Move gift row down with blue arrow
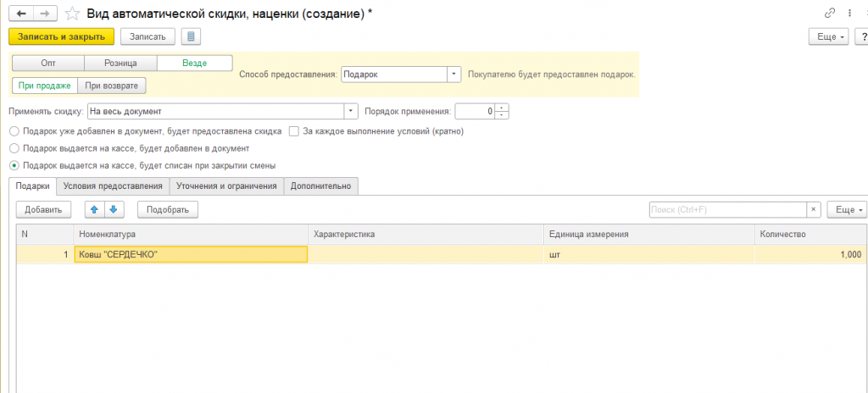Viewport: 868px width, 393px height. (x=114, y=210)
